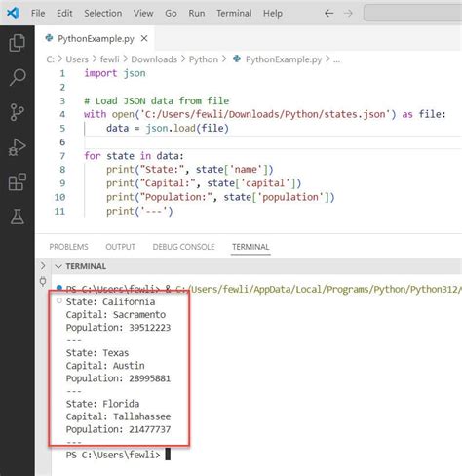The image size is (462, 476).
Task: Click 'Population: 21477737' in the terminal
Action: [x=118, y=429]
